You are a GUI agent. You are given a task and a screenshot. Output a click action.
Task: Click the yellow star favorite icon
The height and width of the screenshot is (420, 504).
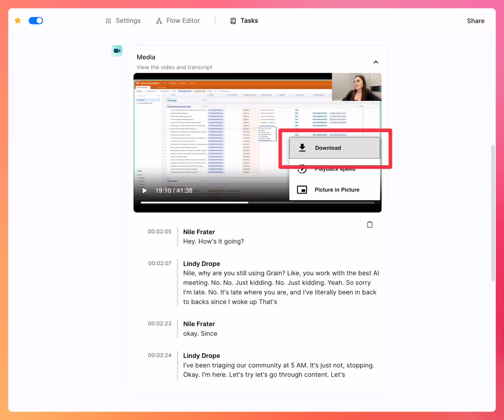click(x=18, y=20)
